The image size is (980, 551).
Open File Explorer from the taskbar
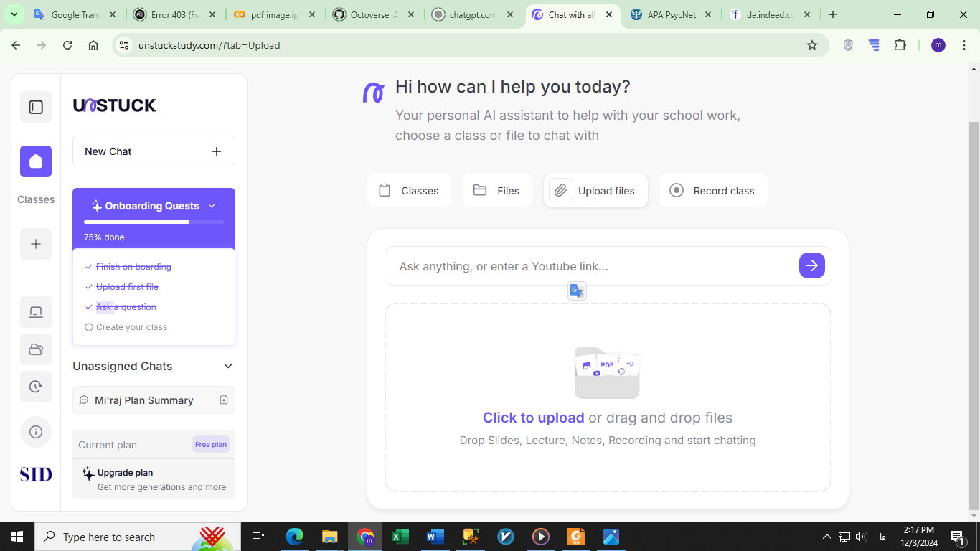pyautogui.click(x=330, y=537)
